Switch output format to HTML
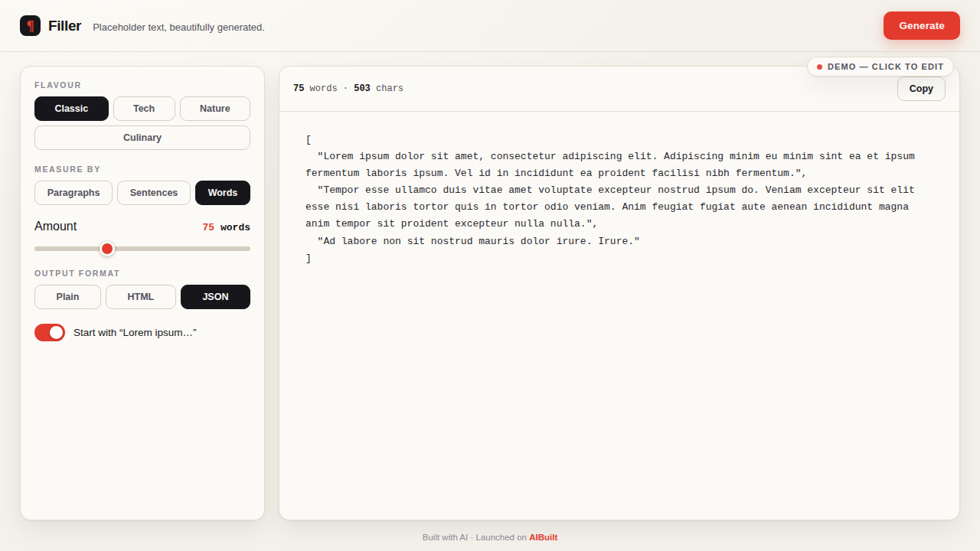Screen dimensions: 980x551 point(141,297)
